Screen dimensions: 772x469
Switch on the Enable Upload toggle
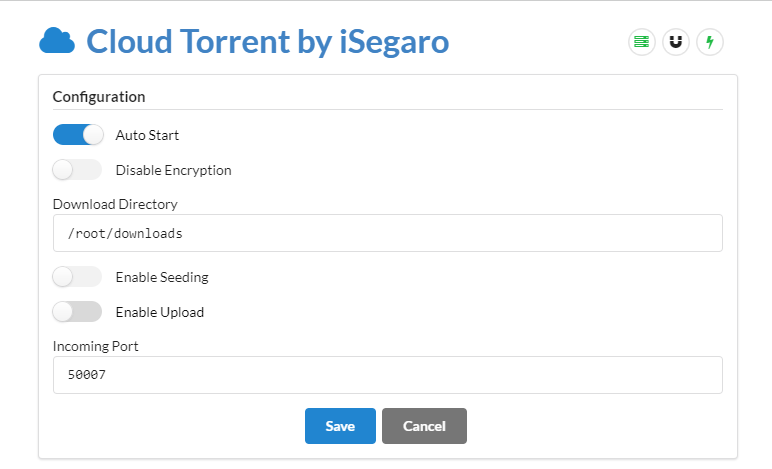point(78,312)
